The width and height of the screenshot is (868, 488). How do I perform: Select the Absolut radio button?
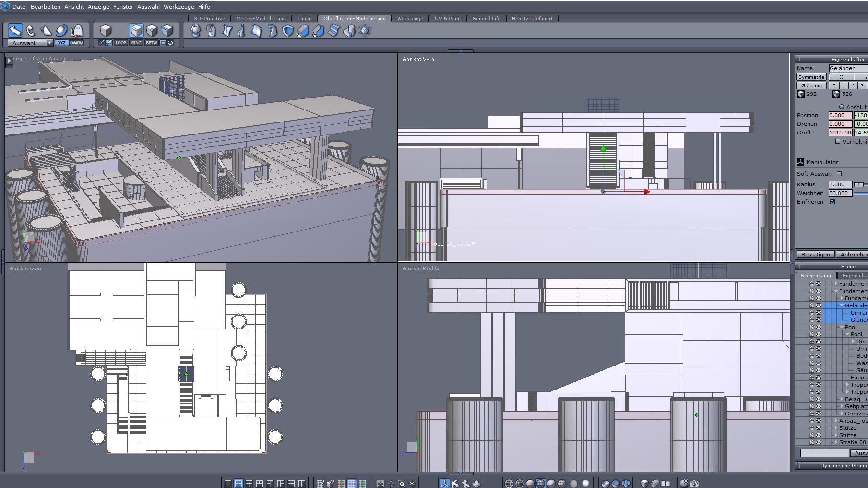pyautogui.click(x=841, y=107)
